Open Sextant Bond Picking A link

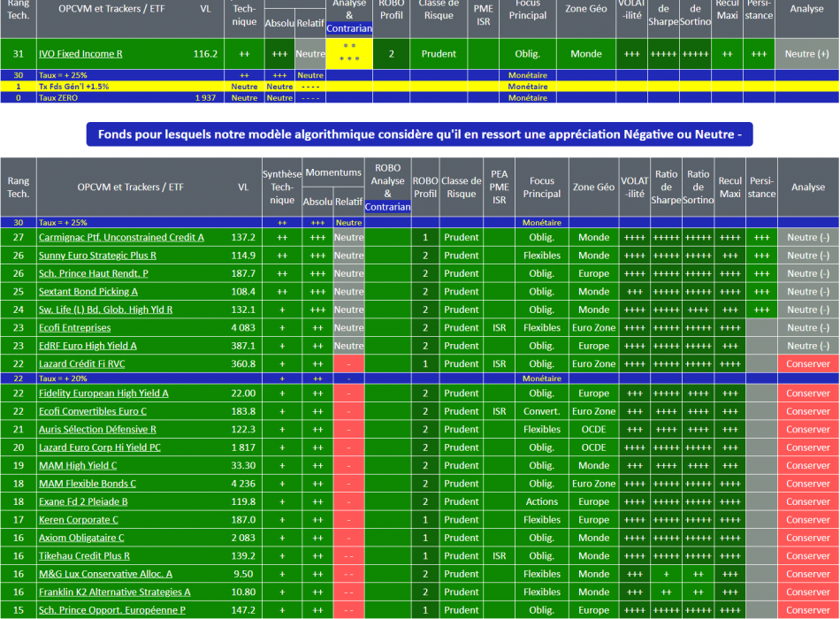click(x=88, y=292)
